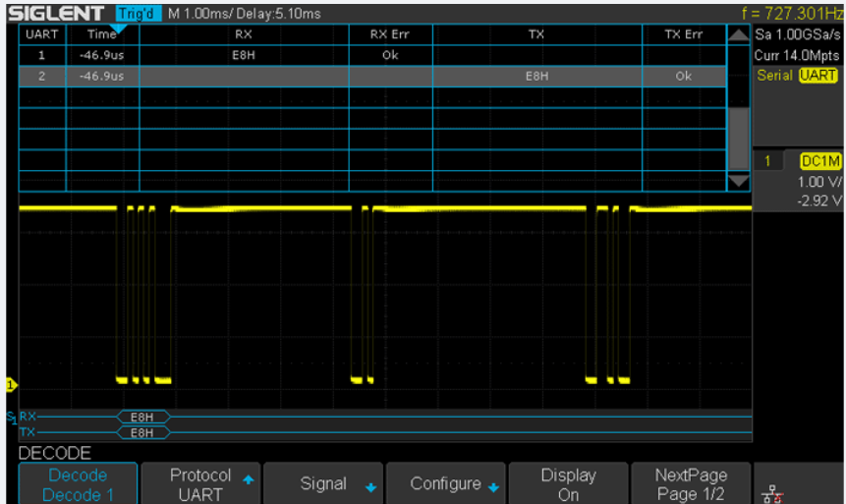Select the Decode 1 softkey

click(78, 484)
